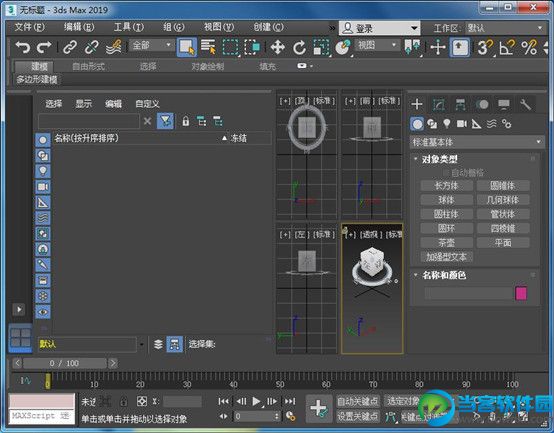
Task: Open the 组(G) menu
Action: click(x=173, y=27)
